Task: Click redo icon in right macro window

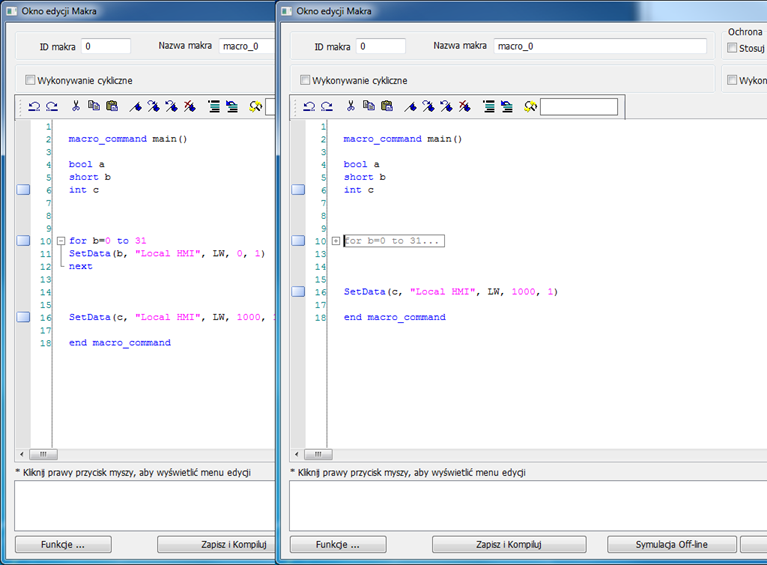Action: [327, 106]
